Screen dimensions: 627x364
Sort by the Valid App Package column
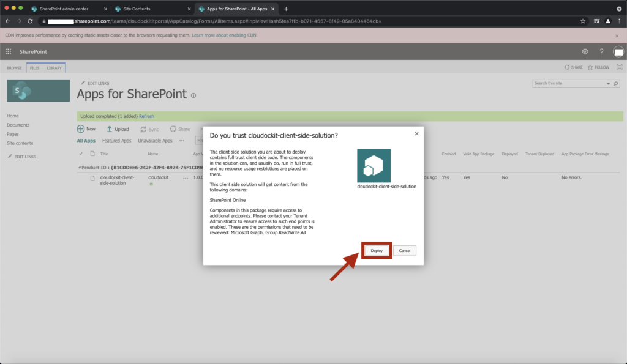(479, 154)
